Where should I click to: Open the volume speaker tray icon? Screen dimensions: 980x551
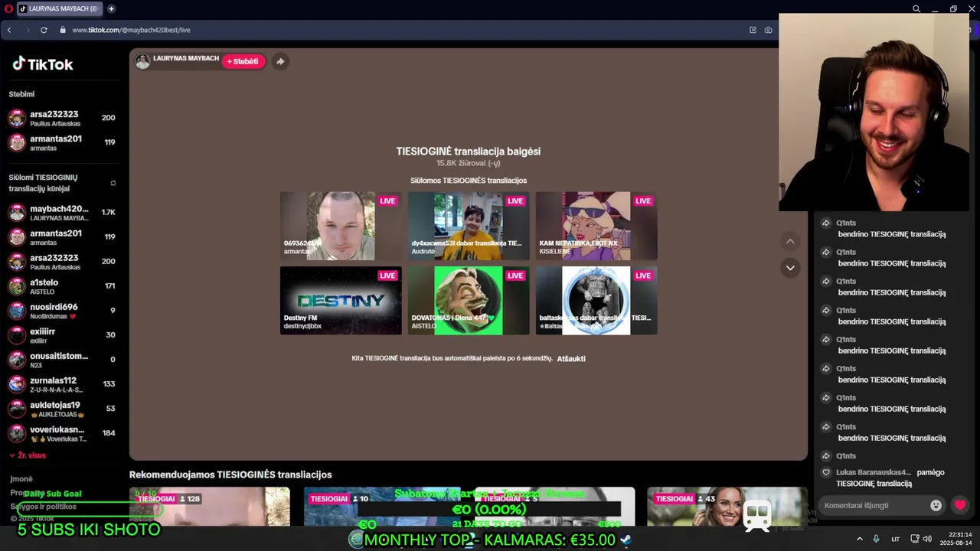(x=928, y=540)
